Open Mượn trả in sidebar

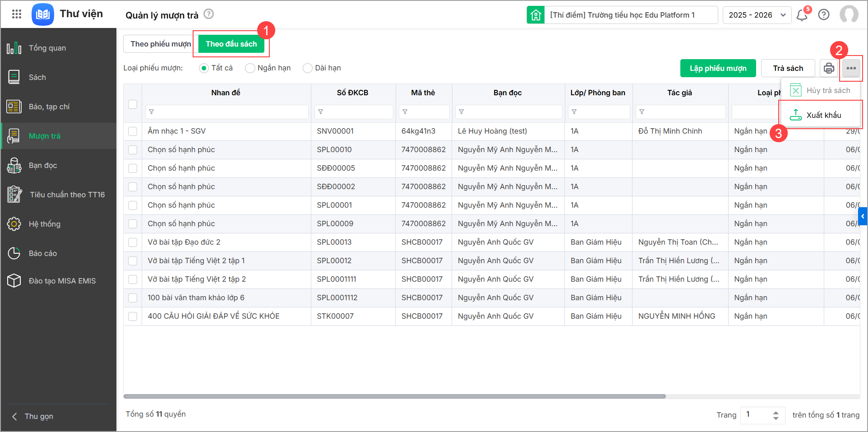[x=59, y=136]
